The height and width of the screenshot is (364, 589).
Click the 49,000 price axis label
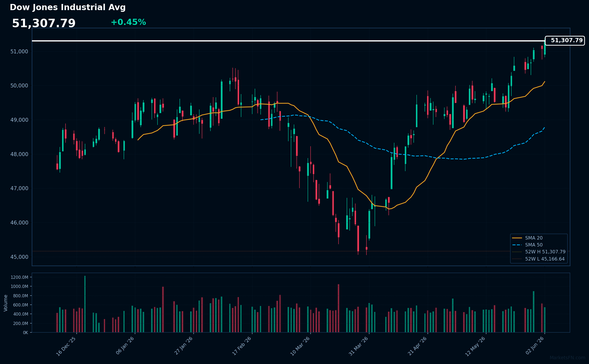19,120
